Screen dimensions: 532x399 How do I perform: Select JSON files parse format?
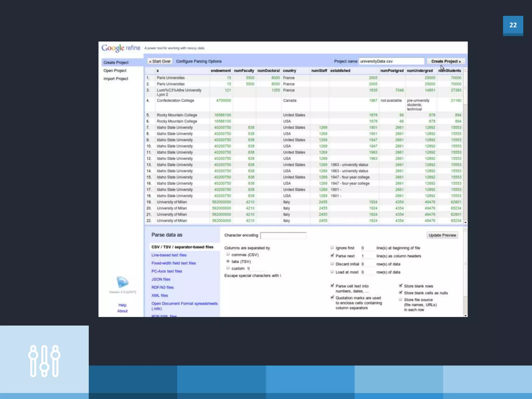[x=161, y=279]
